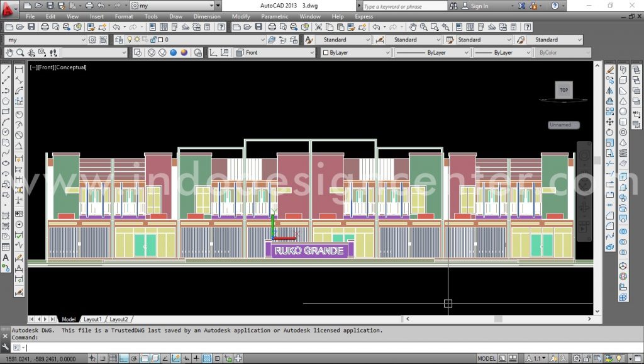Click the keyword search input field
Image resolution: width=644 pixels, height=364 pixels.
[404, 6]
